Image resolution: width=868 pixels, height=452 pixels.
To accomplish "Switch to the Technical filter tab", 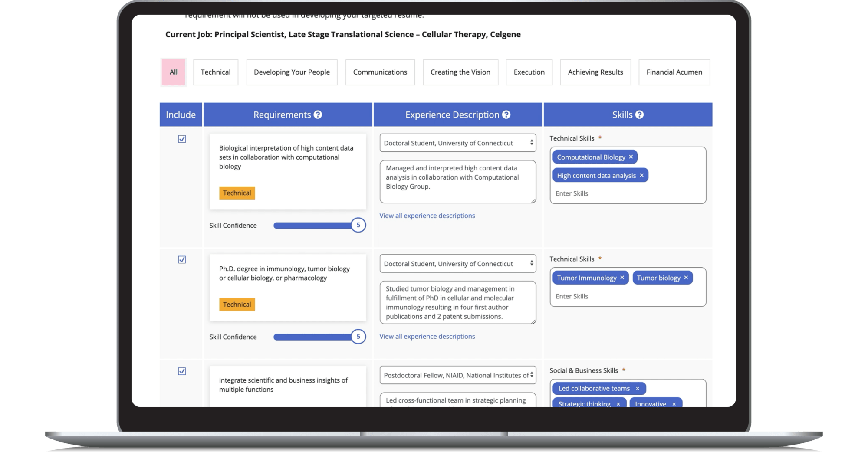I will [215, 72].
